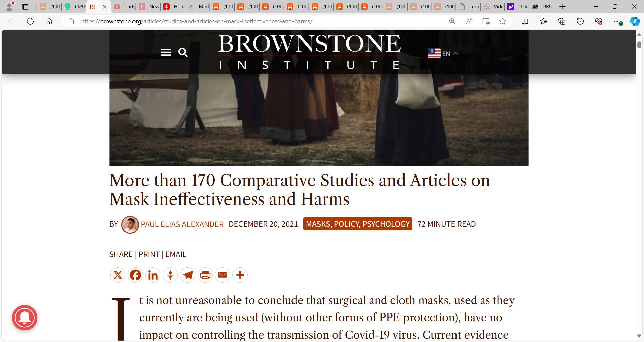Switch to the Trun tab
Image resolution: width=644 pixels, height=342 pixels.
coord(469,7)
